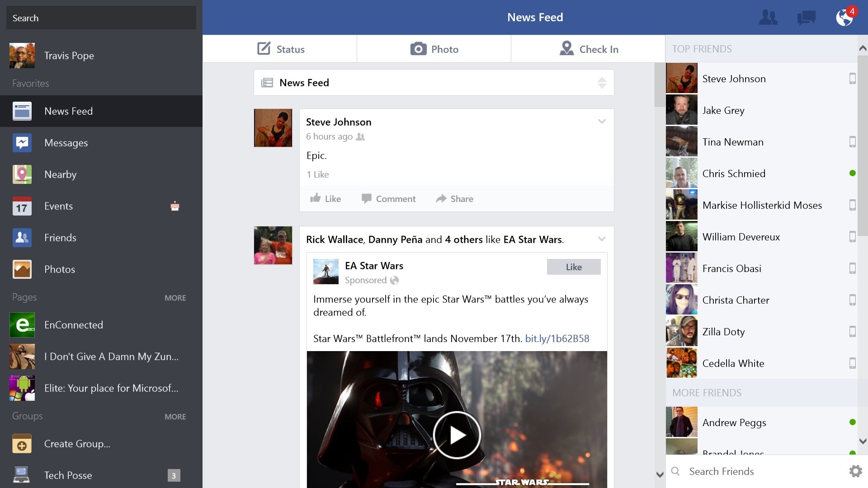Click the main Search field

pos(101,18)
